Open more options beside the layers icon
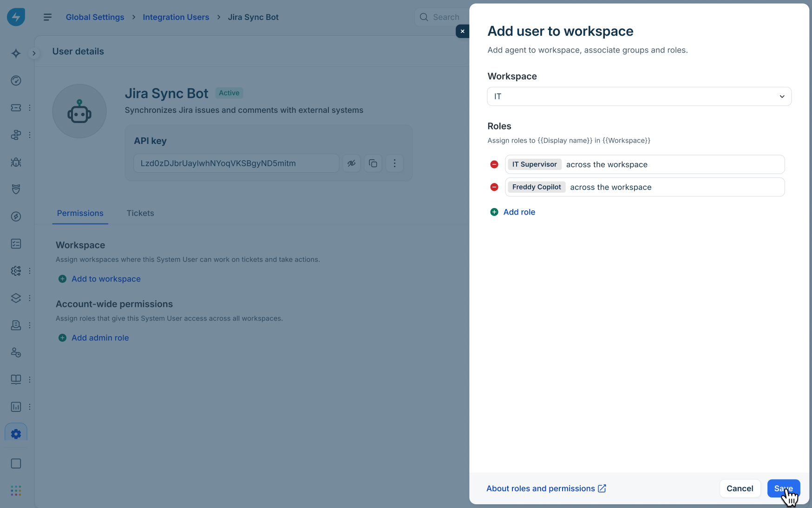The height and width of the screenshot is (508, 812). click(30, 298)
